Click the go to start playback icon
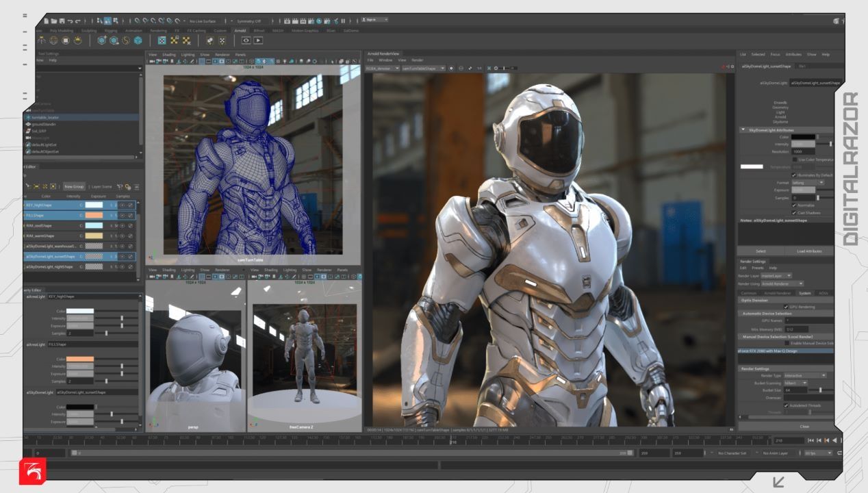Screen dimensions: 868x493 [811, 440]
